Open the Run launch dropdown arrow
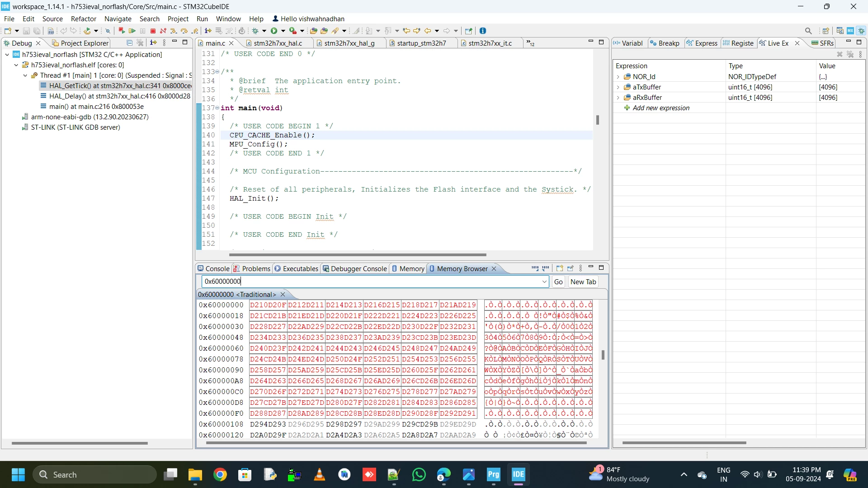868x488 pixels. pyautogui.click(x=283, y=31)
